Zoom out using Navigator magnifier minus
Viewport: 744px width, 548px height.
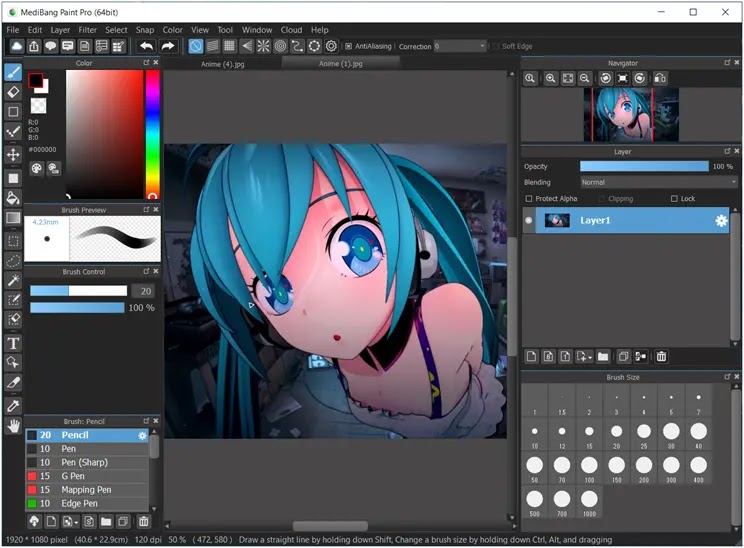click(x=585, y=78)
